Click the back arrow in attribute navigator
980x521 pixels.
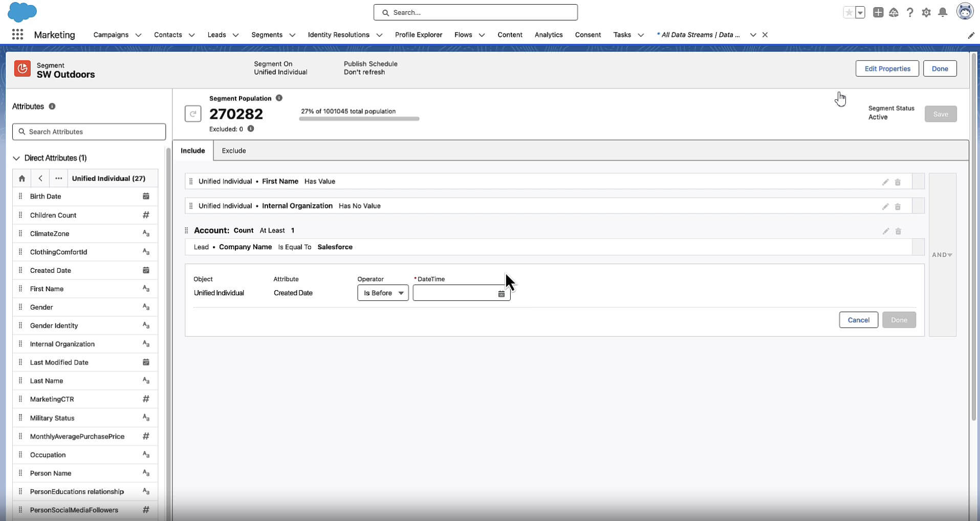pyautogui.click(x=40, y=178)
